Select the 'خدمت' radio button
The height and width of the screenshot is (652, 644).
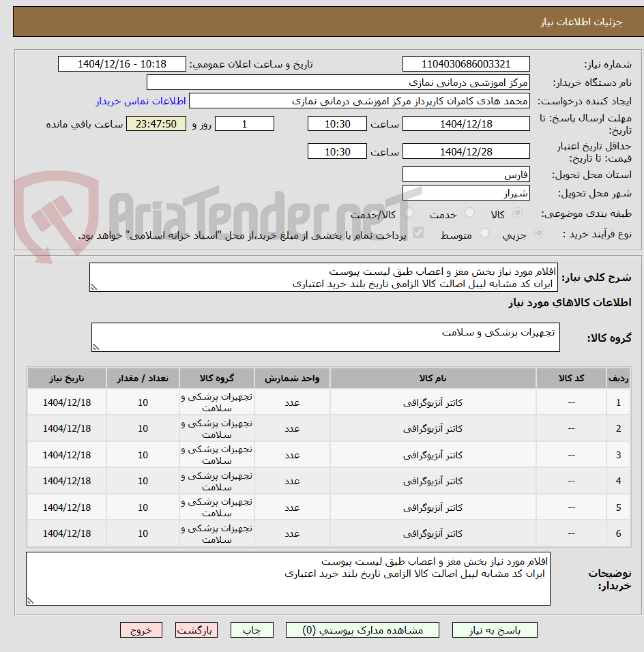pos(469,213)
